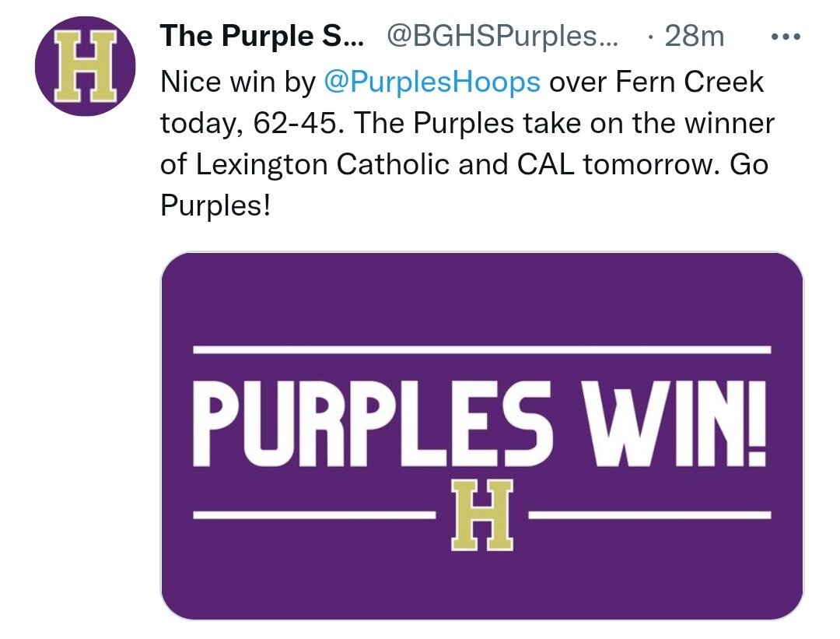Click the gold H letter inside avatar
Screen dimensions: 840x639
[x=86, y=66]
